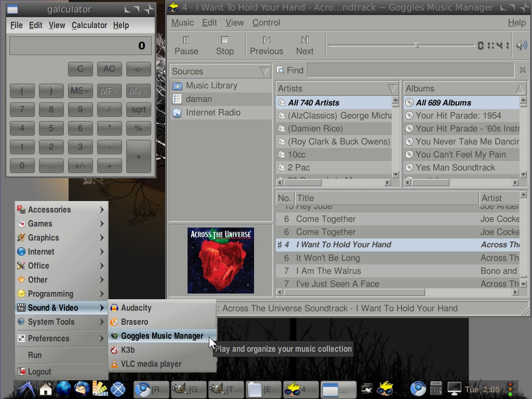Image resolution: width=532 pixels, height=399 pixels.
Task: Open the galculator Calculator menu
Action: point(89,25)
